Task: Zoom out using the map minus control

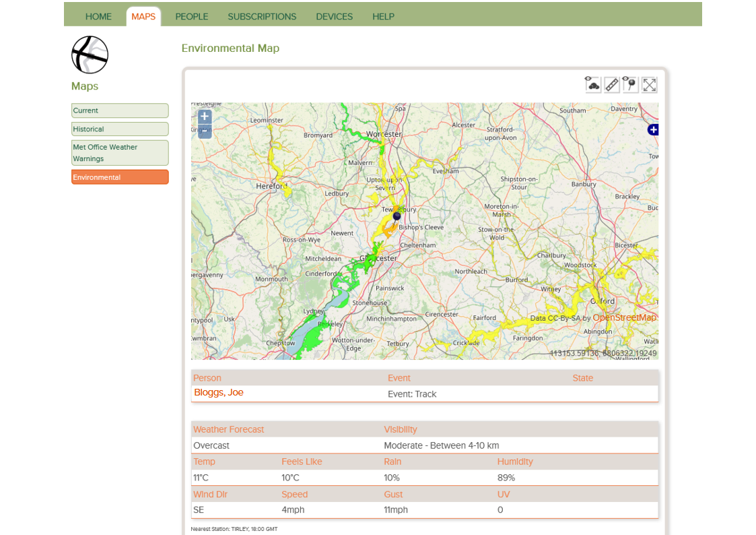Action: click(204, 131)
